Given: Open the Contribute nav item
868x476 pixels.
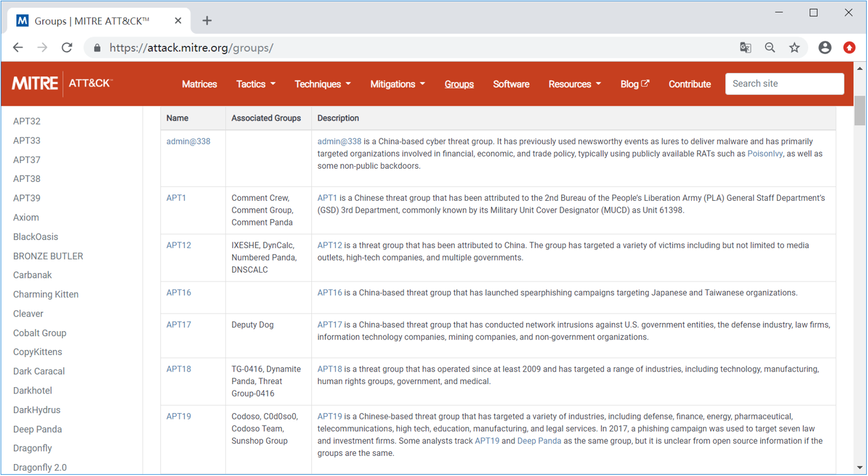Looking at the screenshot, I should pos(689,84).
